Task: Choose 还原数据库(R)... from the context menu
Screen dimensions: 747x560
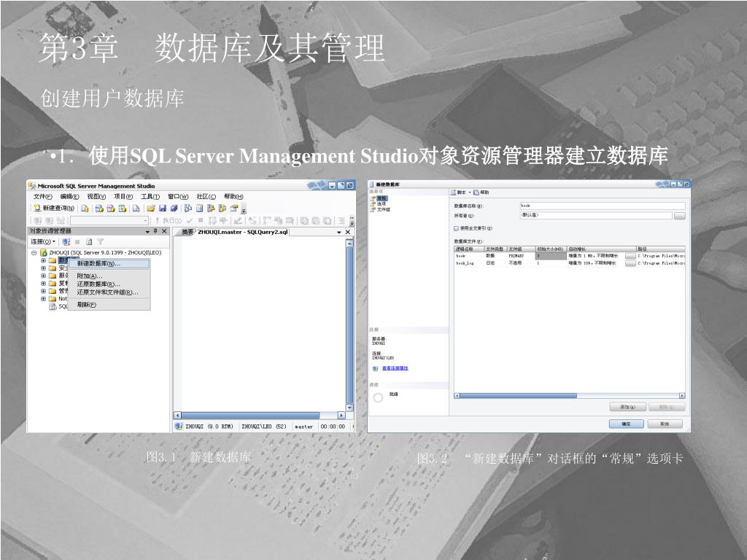Action: [109, 284]
